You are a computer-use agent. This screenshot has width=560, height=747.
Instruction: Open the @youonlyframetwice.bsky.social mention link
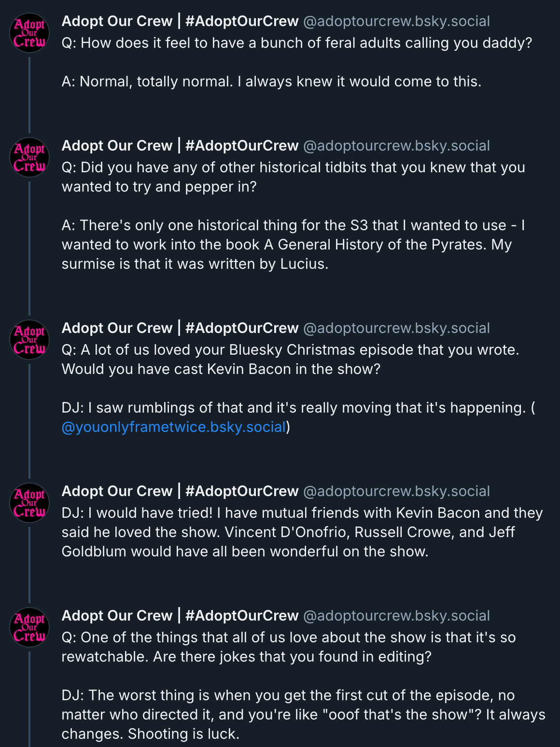pos(174,427)
